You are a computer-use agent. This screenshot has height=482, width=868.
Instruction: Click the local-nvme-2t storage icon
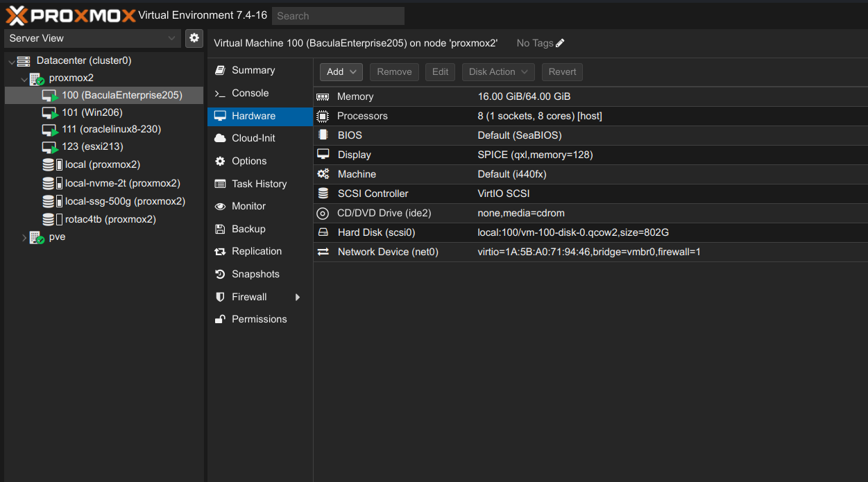point(49,184)
